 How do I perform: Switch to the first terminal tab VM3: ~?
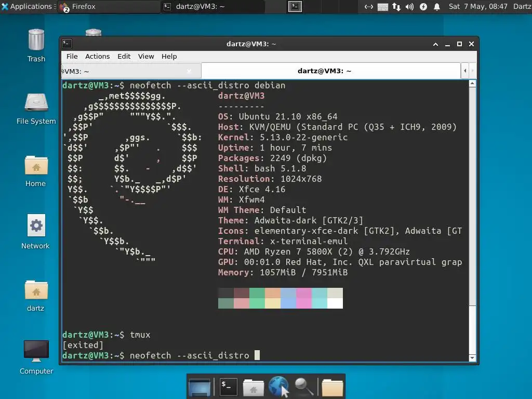[x=131, y=71]
